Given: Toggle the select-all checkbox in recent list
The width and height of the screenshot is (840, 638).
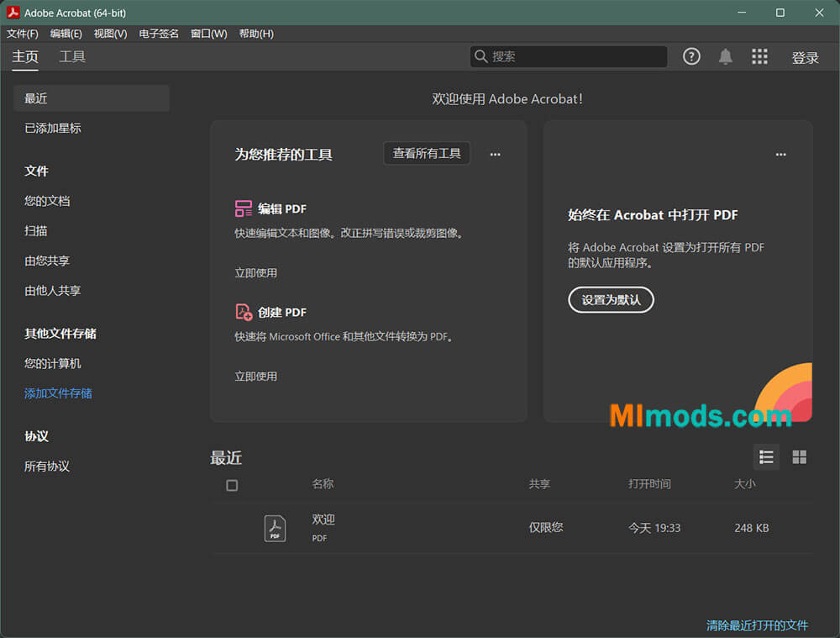Looking at the screenshot, I should 232,485.
